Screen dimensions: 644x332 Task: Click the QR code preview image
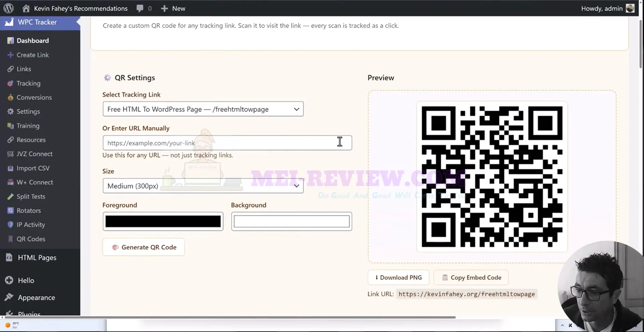click(x=492, y=177)
